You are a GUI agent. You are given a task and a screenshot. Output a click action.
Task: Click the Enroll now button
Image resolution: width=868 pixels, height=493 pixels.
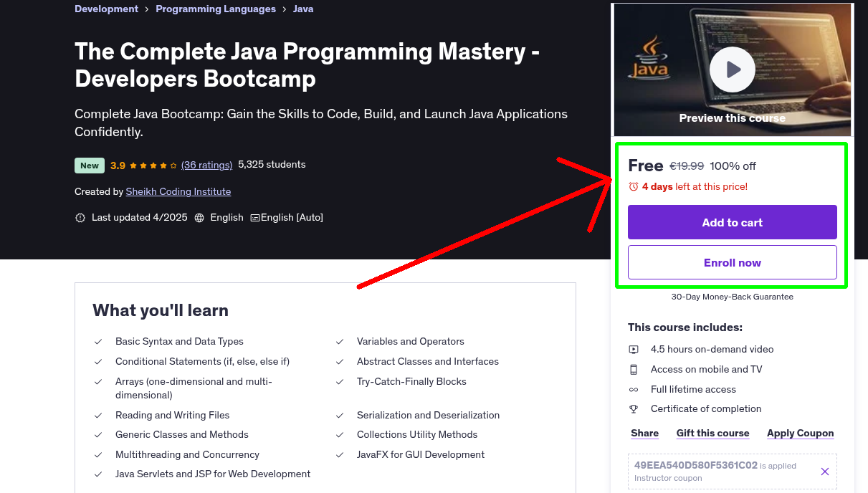click(732, 262)
